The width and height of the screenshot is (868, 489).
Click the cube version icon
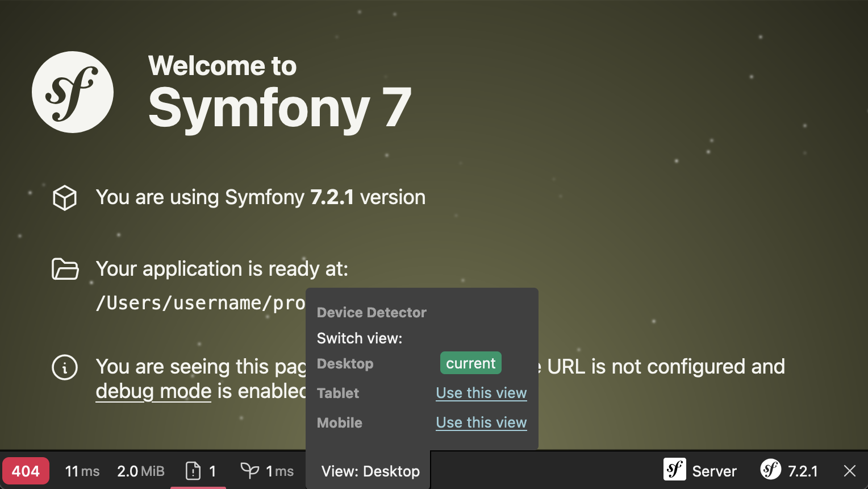(65, 198)
